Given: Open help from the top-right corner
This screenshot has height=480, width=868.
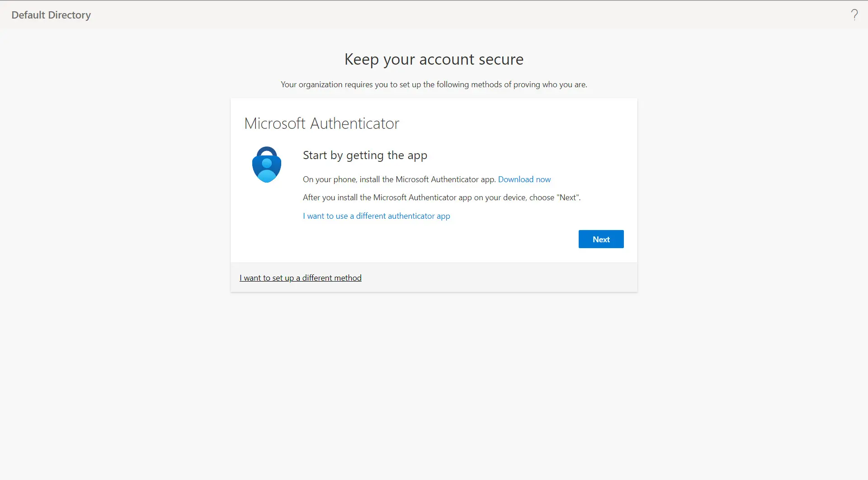Looking at the screenshot, I should 854,14.
